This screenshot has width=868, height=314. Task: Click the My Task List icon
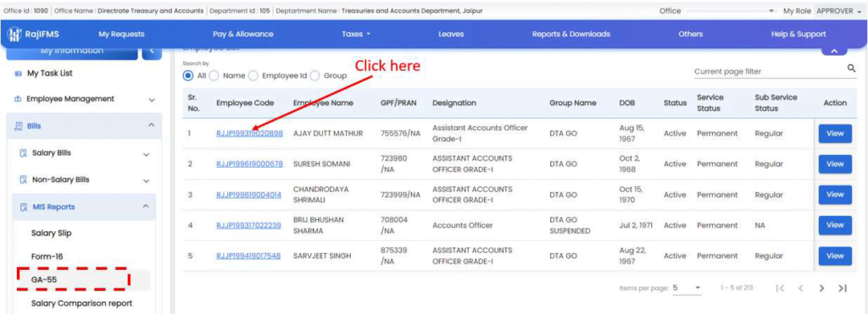click(x=18, y=74)
